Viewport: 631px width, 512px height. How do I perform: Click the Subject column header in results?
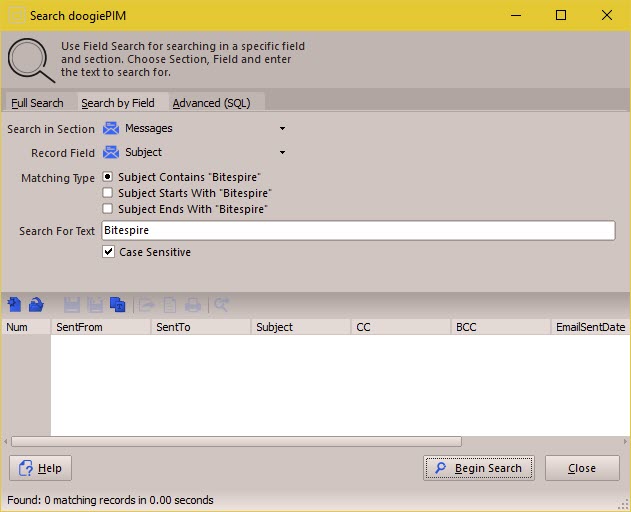[x=301, y=327]
